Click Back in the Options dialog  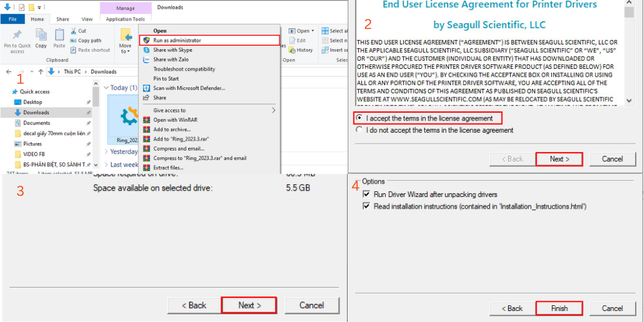coord(513,308)
